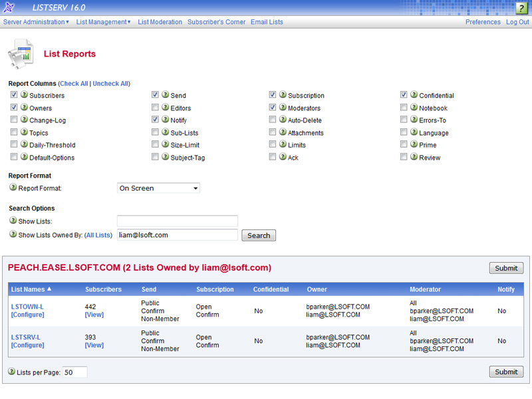This screenshot has height=399, width=532.
Task: Click the help icon beside Confidential
Action: [x=414, y=94]
